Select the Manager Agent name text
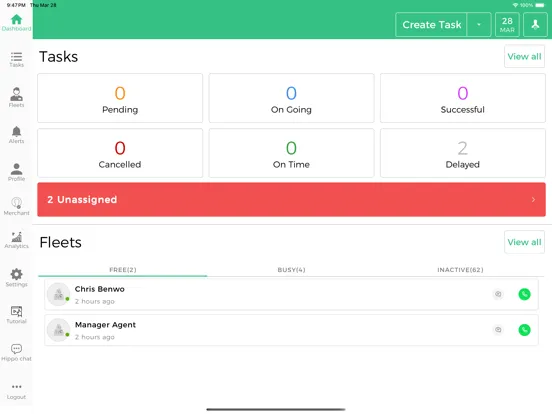 (105, 325)
